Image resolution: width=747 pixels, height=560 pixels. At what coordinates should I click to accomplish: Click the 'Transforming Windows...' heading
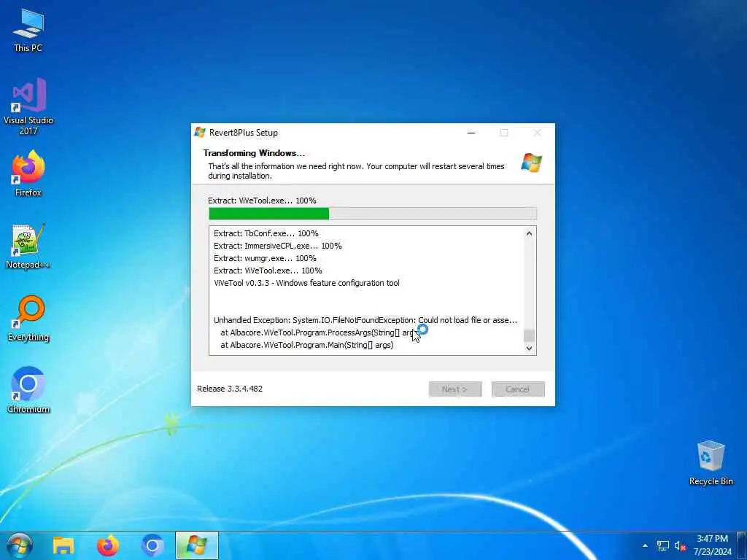click(254, 153)
